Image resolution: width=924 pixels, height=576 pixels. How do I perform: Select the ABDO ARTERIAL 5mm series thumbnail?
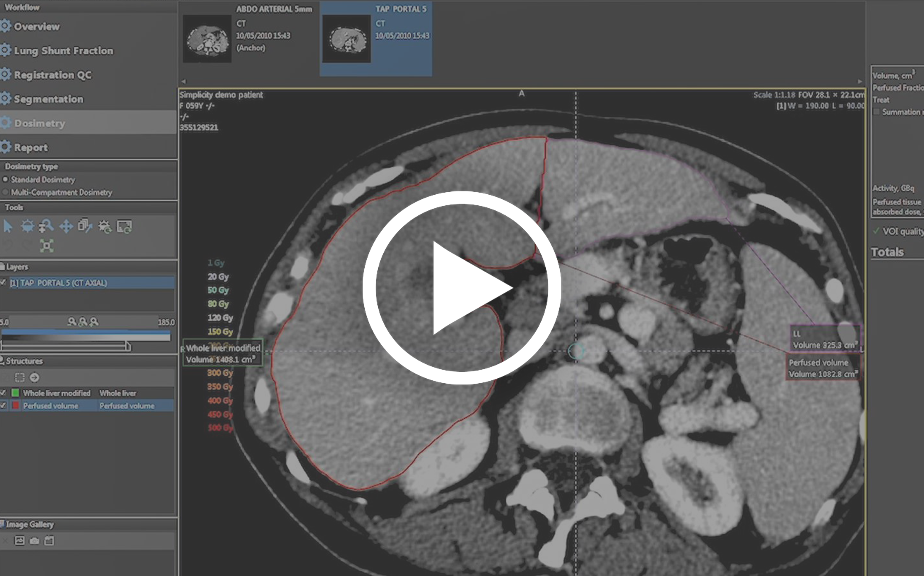(x=207, y=39)
